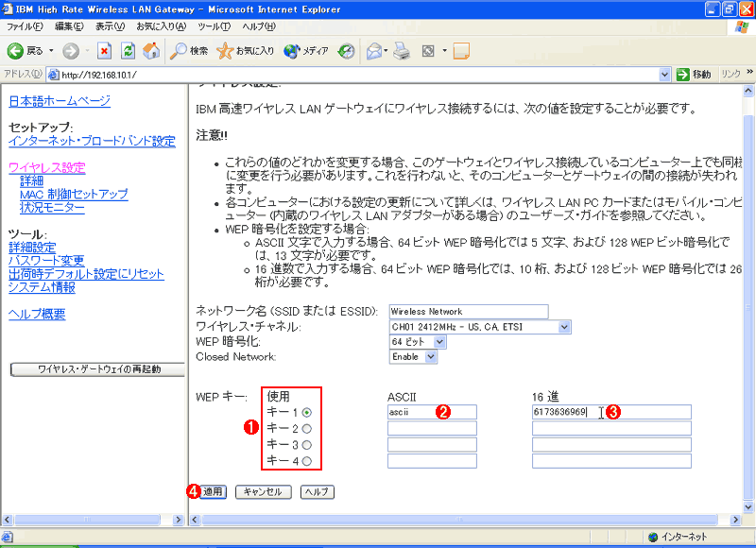Click the ASCII field for キー 2

point(432,428)
